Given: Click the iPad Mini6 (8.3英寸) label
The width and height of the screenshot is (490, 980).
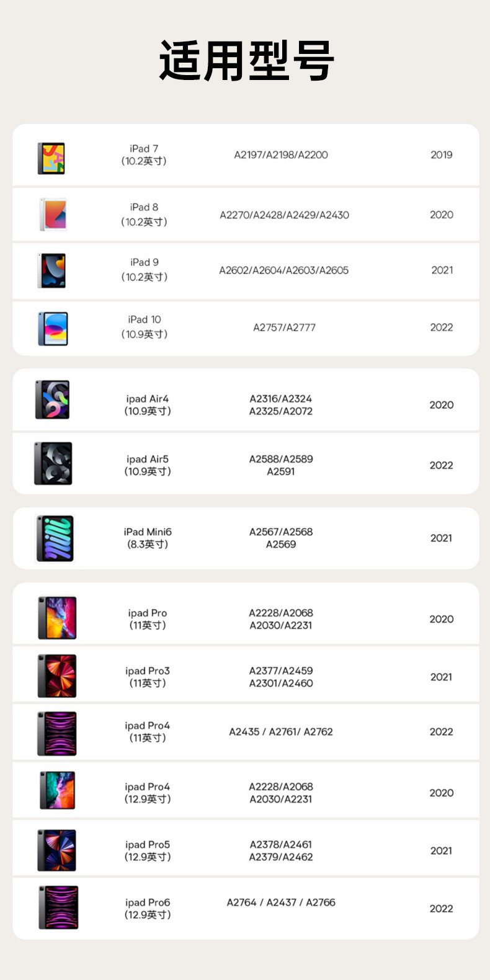Looking at the screenshot, I should click(x=148, y=538).
